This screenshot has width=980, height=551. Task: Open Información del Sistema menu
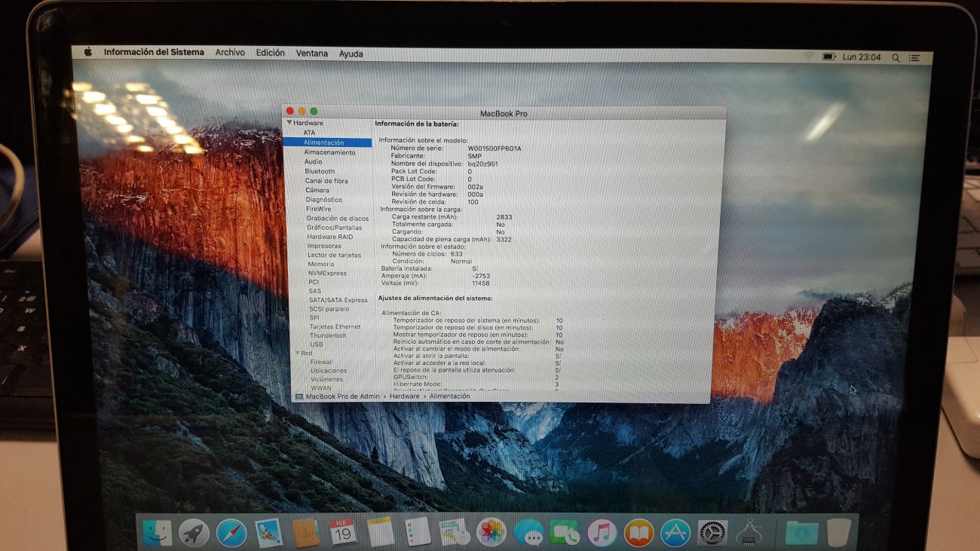(x=154, y=52)
